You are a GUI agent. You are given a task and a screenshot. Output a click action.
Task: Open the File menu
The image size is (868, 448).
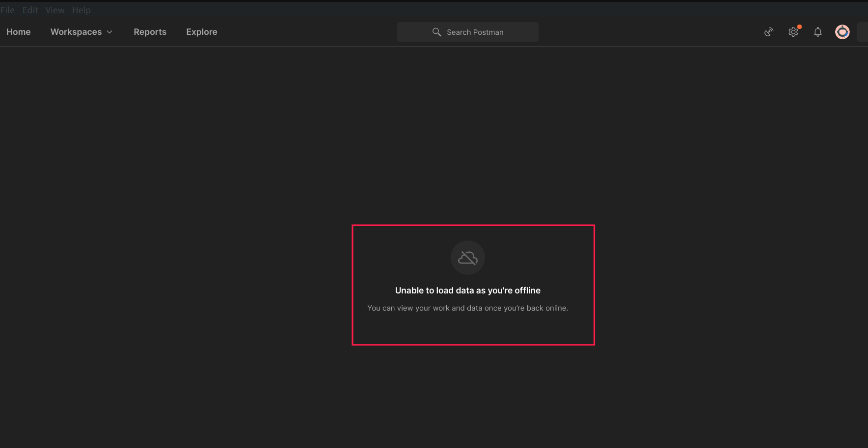7,10
